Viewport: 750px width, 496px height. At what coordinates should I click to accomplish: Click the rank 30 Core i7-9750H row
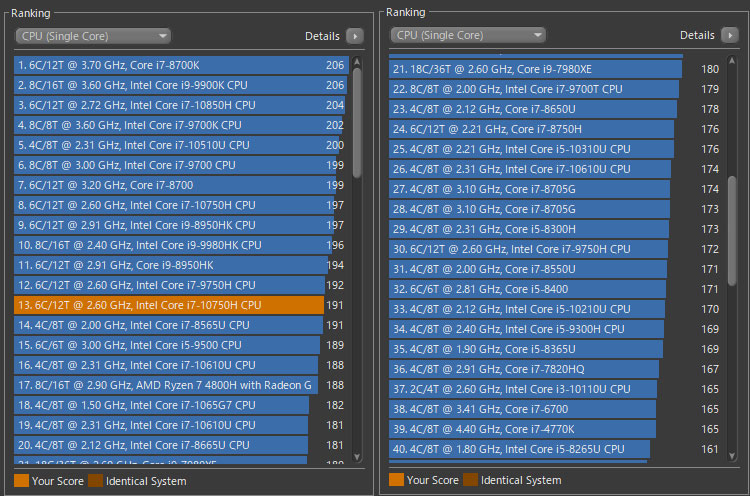(x=528, y=249)
